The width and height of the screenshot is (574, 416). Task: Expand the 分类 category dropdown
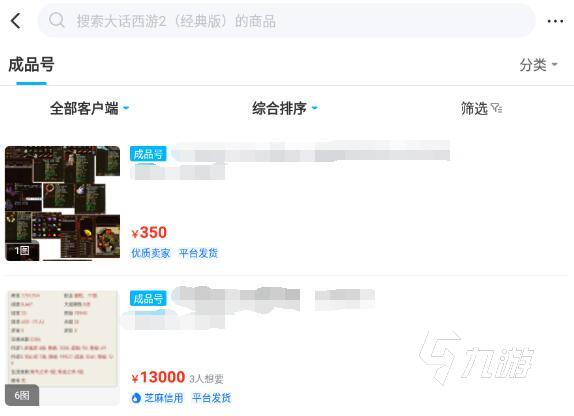[x=538, y=65]
